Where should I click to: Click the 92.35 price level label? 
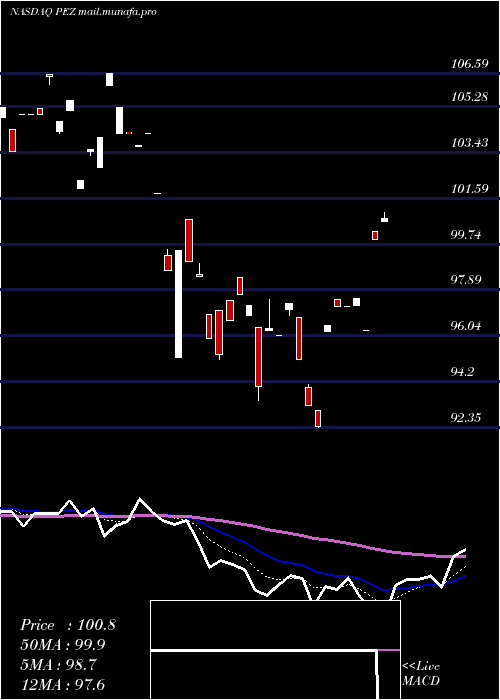[x=467, y=418]
